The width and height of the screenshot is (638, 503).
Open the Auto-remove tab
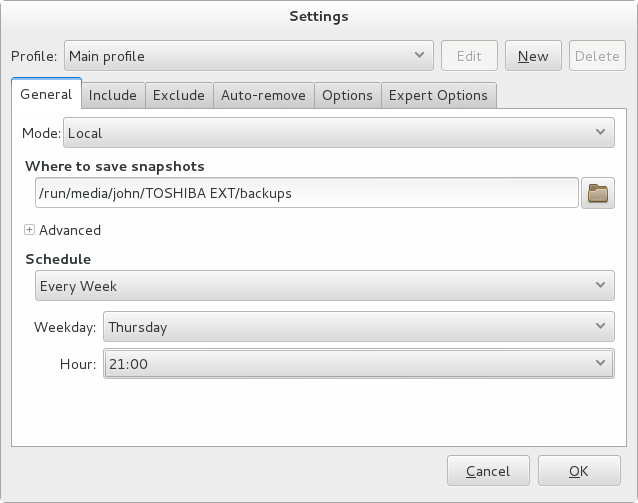262,96
